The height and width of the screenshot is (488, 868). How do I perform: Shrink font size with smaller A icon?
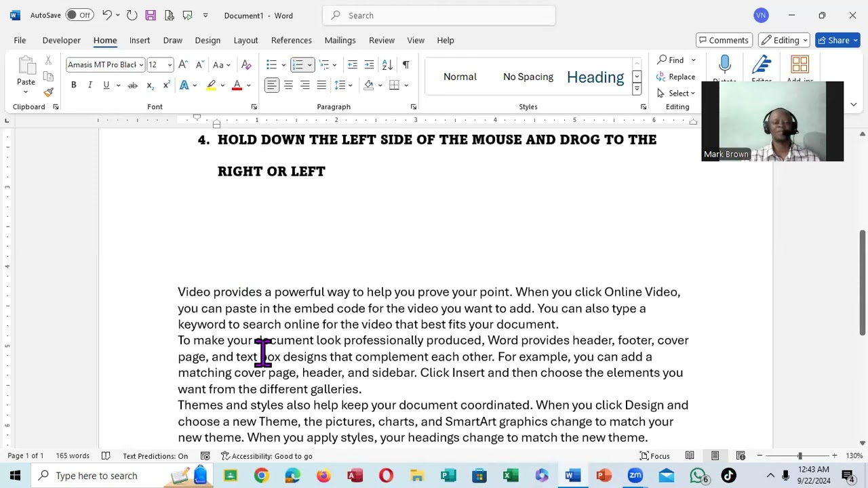[199, 64]
